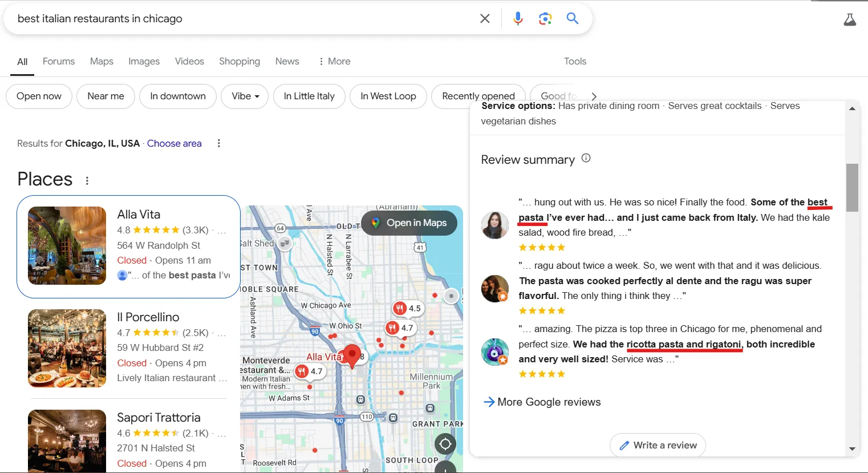Viewport: 868px width, 473px height.
Task: Toggle the Near me filter chip
Action: (x=106, y=96)
